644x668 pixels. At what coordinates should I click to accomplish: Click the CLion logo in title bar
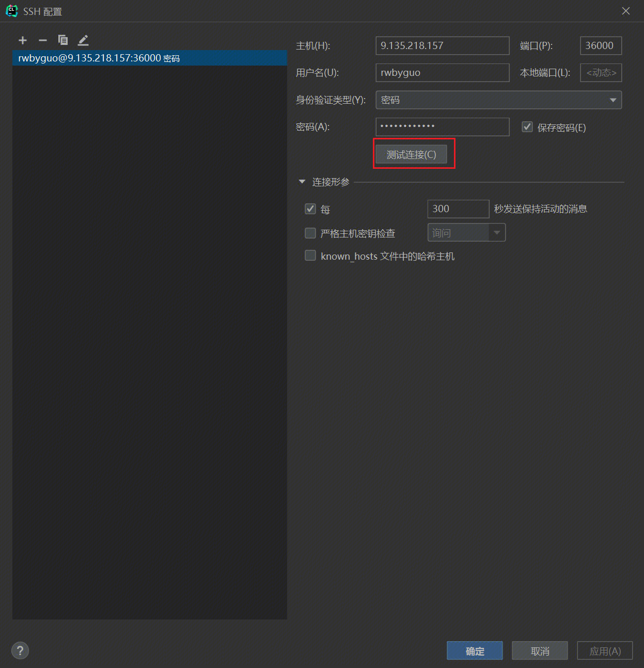[x=11, y=11]
